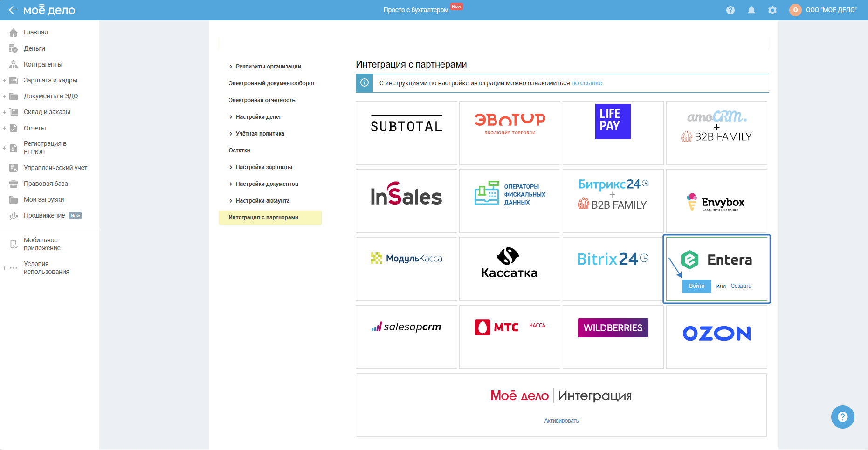The width and height of the screenshot is (868, 450).
Task: Select Интеграция с партнерами menu item
Action: pos(270,218)
